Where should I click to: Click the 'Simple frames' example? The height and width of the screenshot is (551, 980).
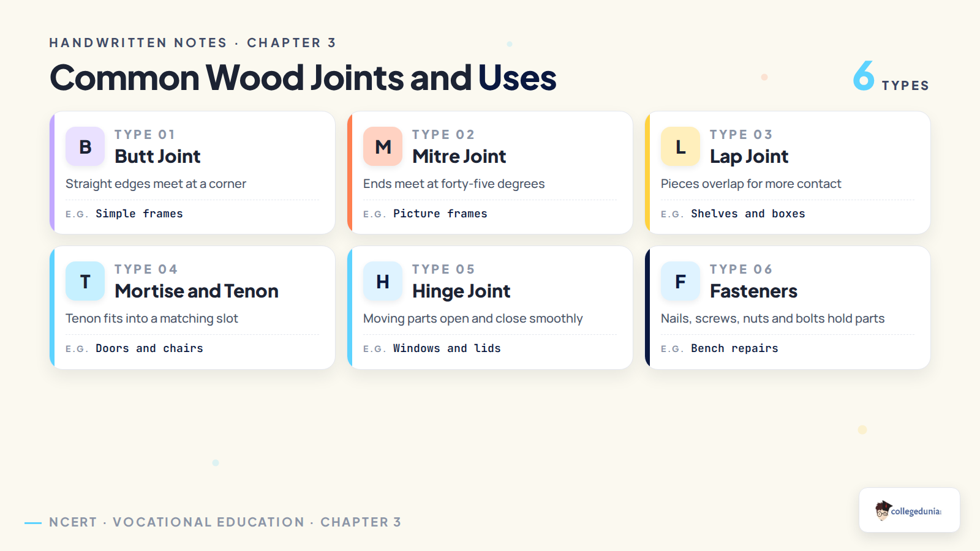pos(139,214)
